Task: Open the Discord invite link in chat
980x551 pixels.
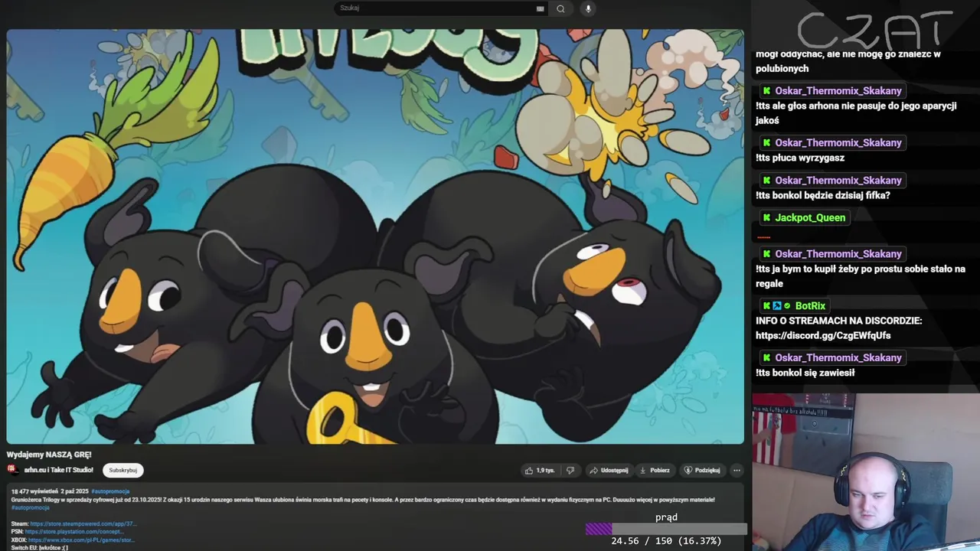Action: pos(823,335)
